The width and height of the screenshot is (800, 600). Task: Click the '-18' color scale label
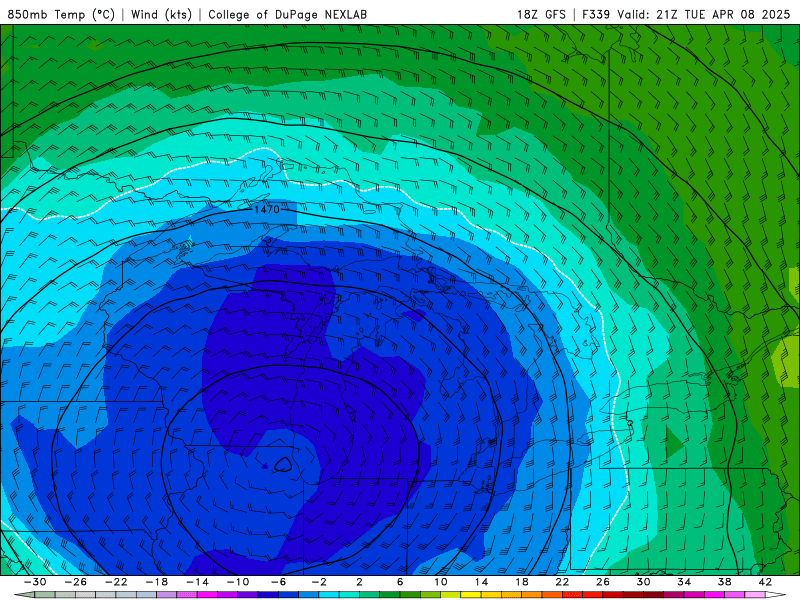pyautogui.click(x=157, y=582)
